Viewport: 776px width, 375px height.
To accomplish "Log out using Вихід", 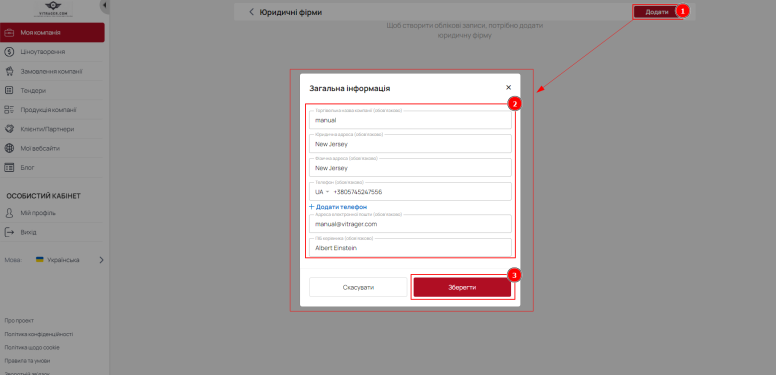I will 52,233.
